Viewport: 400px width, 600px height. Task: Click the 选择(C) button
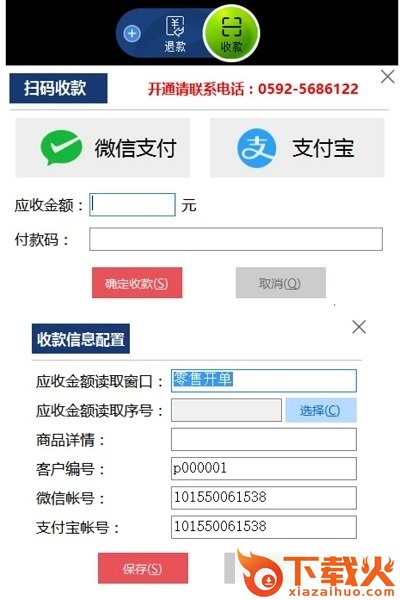pyautogui.click(x=321, y=410)
